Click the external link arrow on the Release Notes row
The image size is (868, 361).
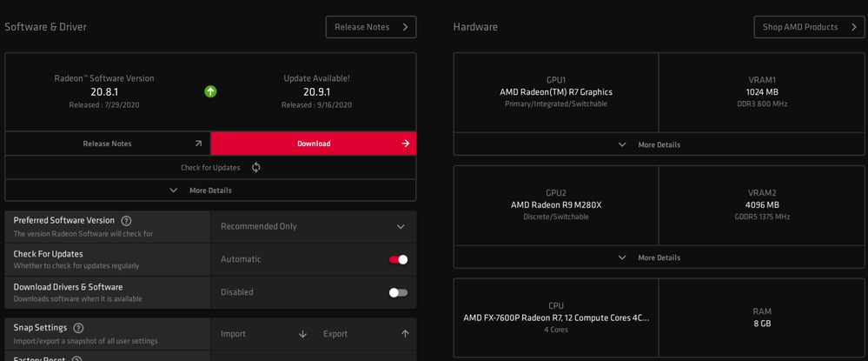(198, 144)
